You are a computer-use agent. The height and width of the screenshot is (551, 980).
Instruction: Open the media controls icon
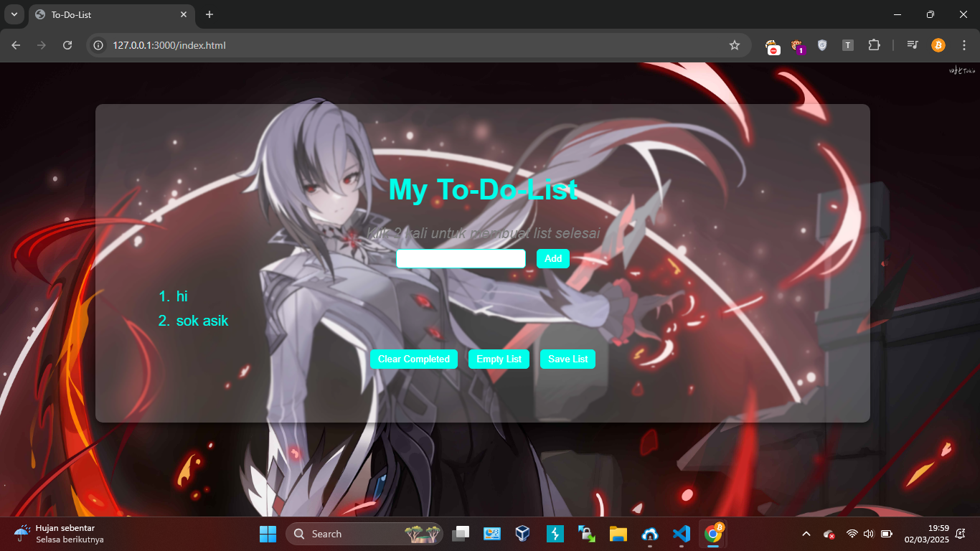pyautogui.click(x=913, y=45)
